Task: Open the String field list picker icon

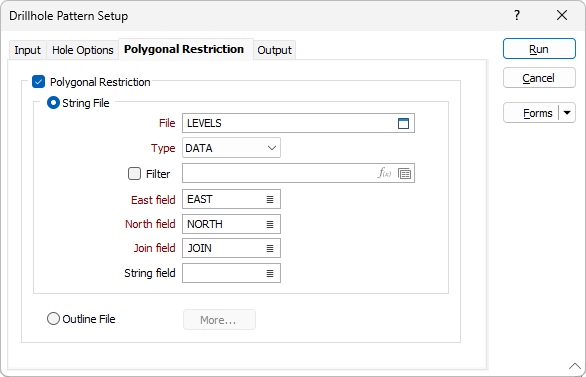Action: click(x=270, y=274)
